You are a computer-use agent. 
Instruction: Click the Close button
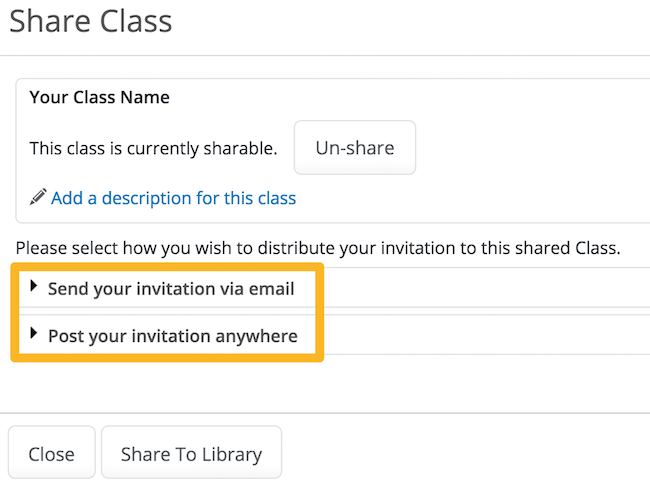click(51, 453)
